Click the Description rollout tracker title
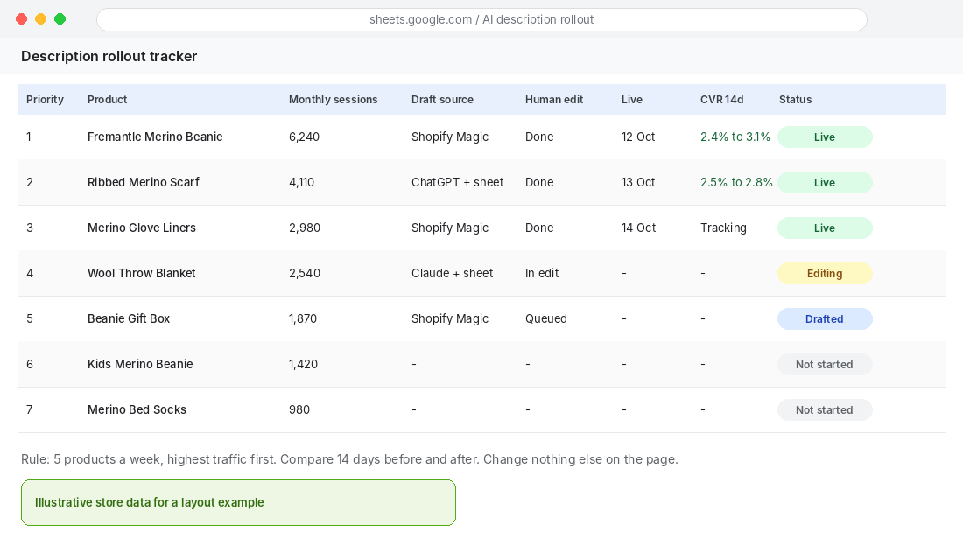The width and height of the screenshot is (963, 560). [109, 57]
